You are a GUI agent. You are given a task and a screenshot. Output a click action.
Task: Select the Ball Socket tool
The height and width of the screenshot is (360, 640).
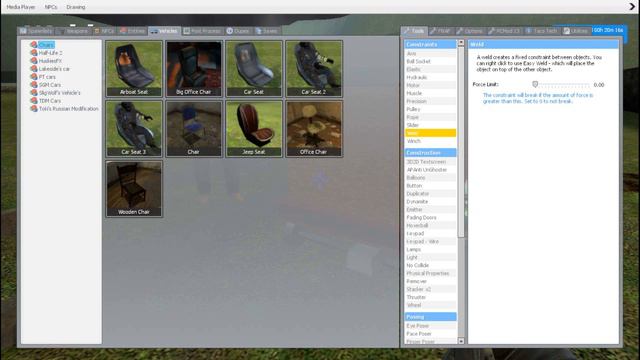point(431,61)
